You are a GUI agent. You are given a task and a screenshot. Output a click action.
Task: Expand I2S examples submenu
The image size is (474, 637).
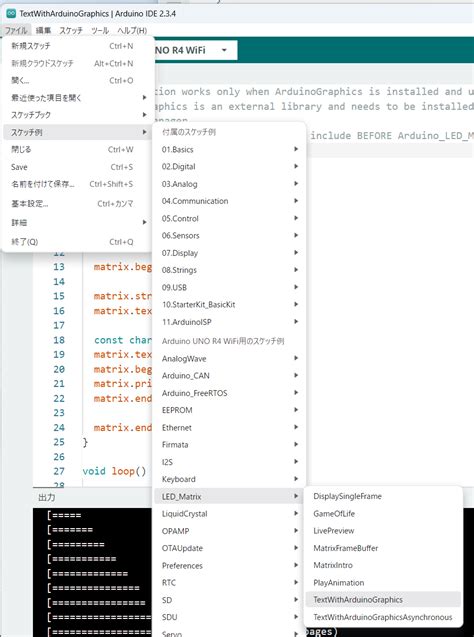(x=229, y=462)
